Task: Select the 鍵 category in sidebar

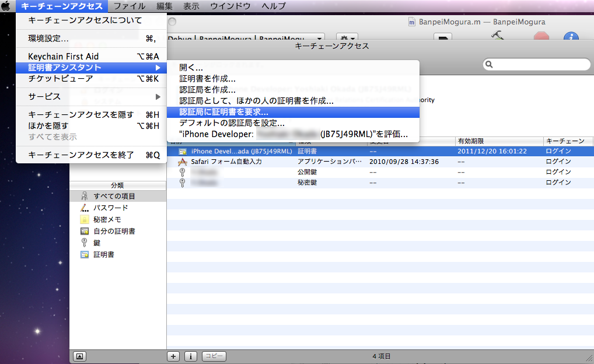Action: [97, 243]
